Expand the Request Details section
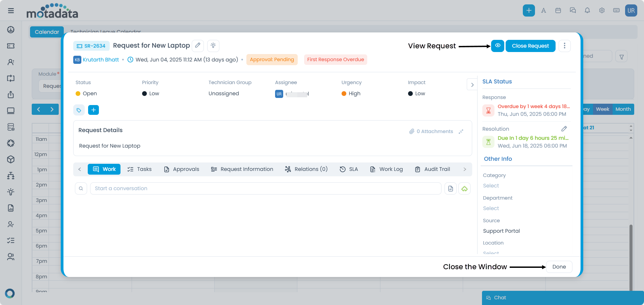The height and width of the screenshot is (305, 644). pos(461,131)
